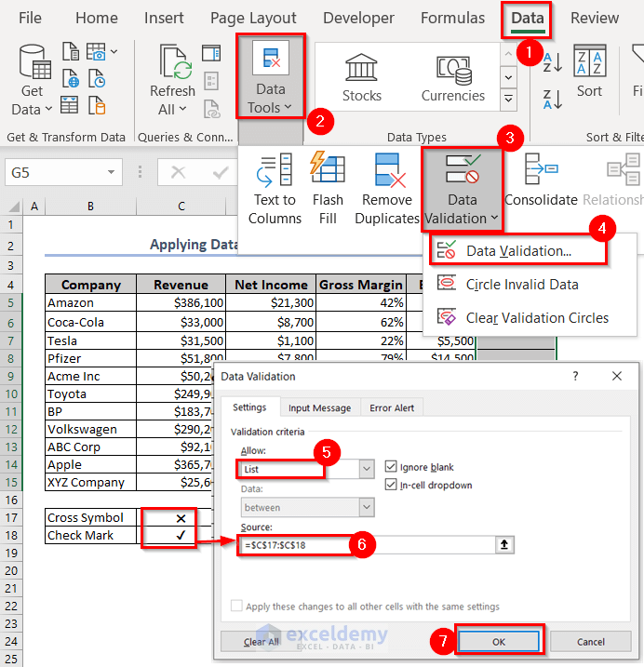Check Apply these changes to all cells
The height and width of the screenshot is (667, 644).
(x=236, y=606)
